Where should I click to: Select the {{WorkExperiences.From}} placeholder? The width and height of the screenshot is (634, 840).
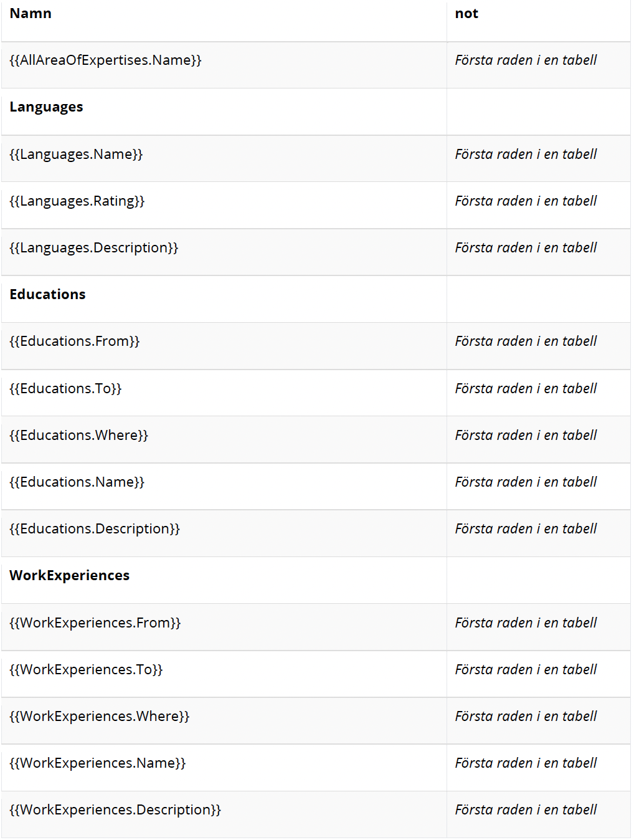[95, 623]
